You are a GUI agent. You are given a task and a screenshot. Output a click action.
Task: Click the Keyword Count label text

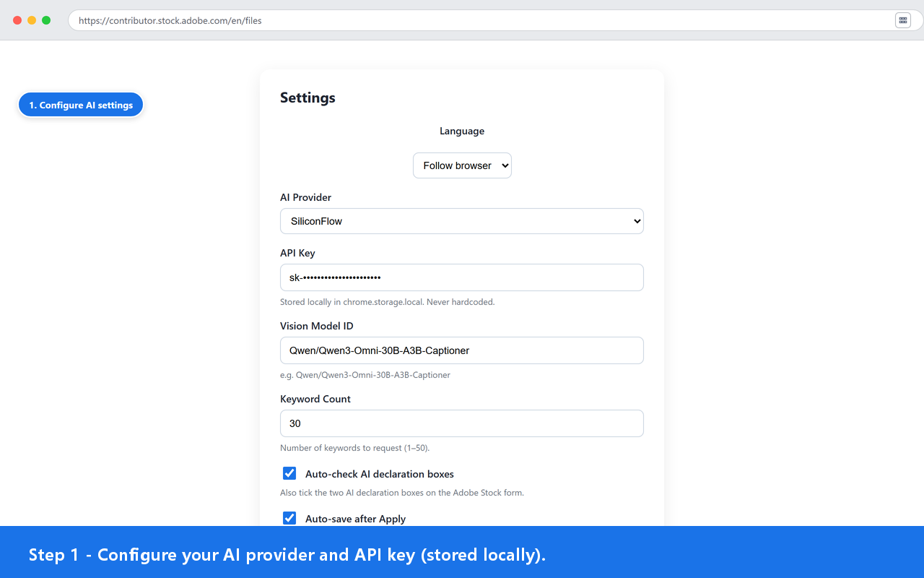click(x=315, y=399)
